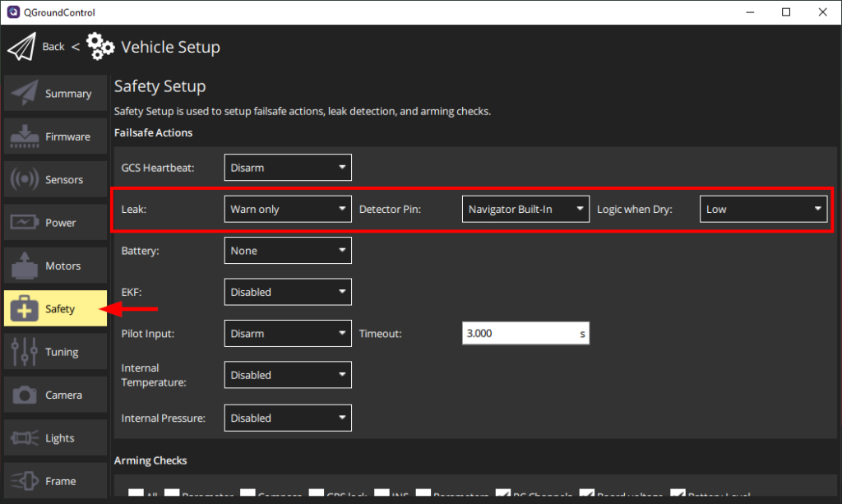This screenshot has width=842, height=504.
Task: Click the Tuning sliders icon
Action: click(25, 352)
